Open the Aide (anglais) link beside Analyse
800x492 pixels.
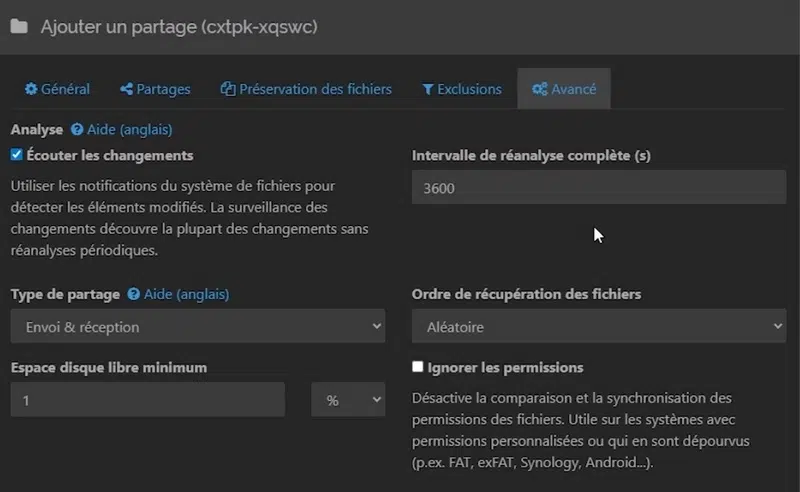coord(132,130)
